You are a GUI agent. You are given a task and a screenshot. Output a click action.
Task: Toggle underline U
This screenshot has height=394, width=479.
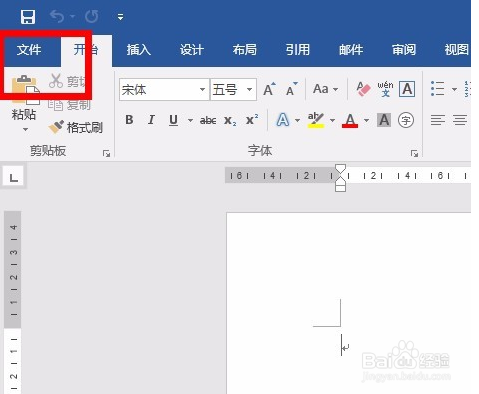173,120
